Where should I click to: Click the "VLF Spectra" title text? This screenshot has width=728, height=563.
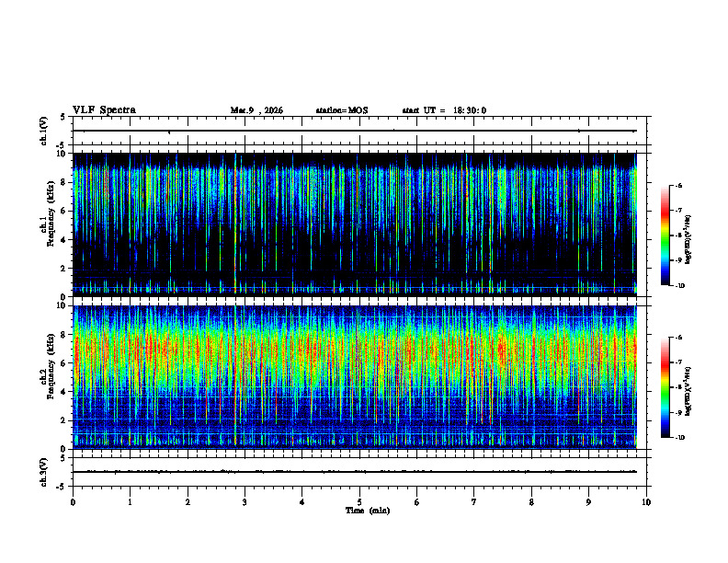[104, 110]
